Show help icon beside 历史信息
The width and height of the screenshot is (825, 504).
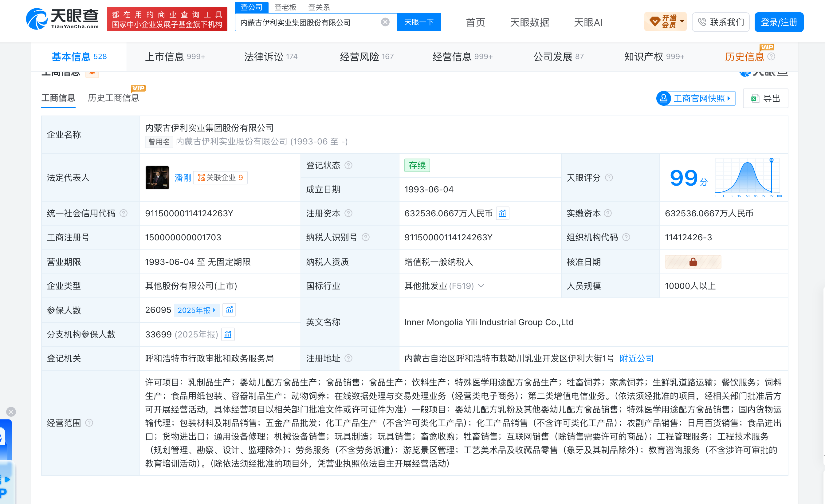pos(771,57)
